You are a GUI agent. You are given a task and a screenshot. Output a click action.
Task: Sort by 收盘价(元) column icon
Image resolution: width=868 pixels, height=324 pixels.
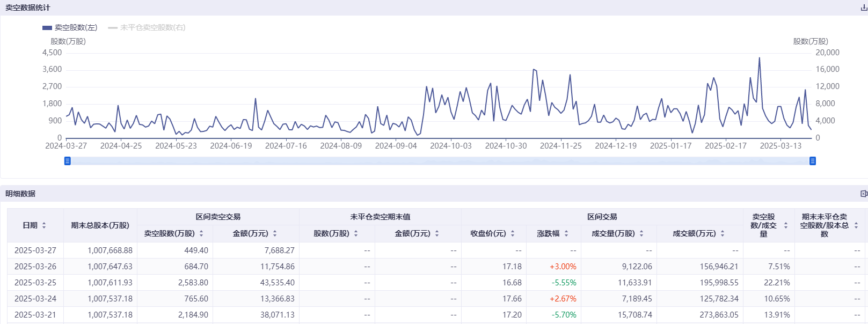click(x=513, y=233)
